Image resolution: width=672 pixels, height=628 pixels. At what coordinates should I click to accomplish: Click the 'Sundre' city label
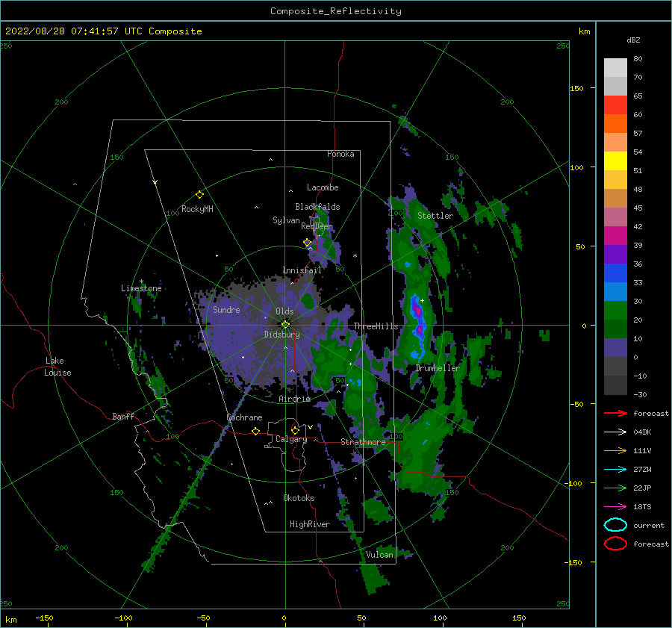coord(226,310)
